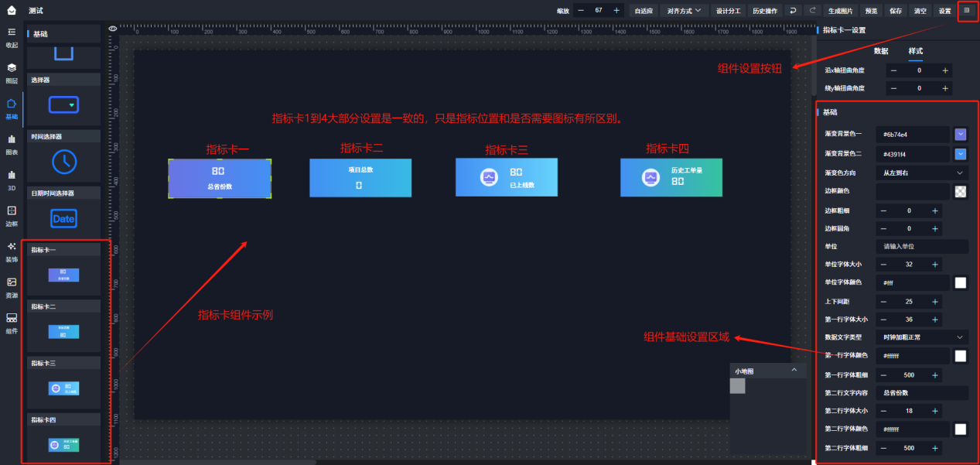
Task: Open 第二行字体颜色 white swatch
Action: tap(961, 429)
